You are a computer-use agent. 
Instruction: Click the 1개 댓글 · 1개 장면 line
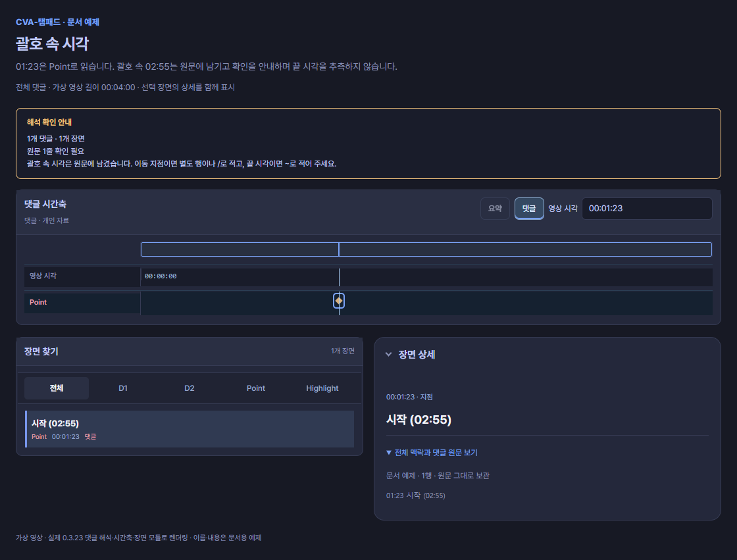pyautogui.click(x=56, y=139)
